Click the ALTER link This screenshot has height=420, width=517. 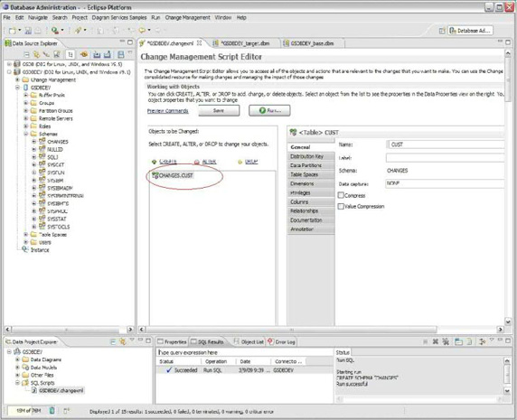tap(209, 162)
